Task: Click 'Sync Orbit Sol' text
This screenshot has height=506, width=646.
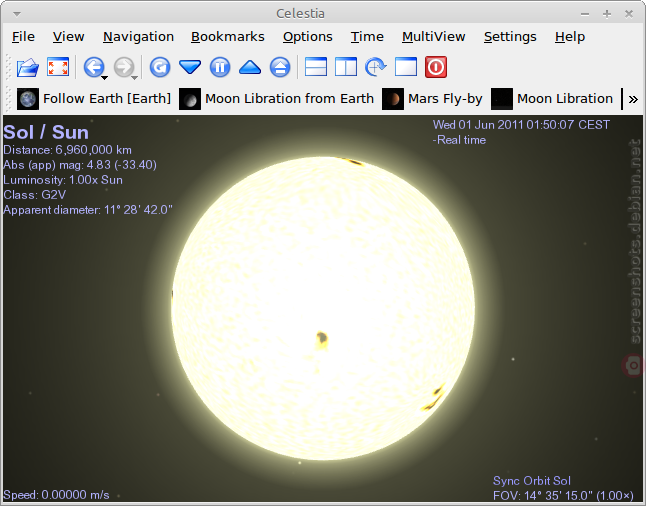Action: pyautogui.click(x=532, y=480)
